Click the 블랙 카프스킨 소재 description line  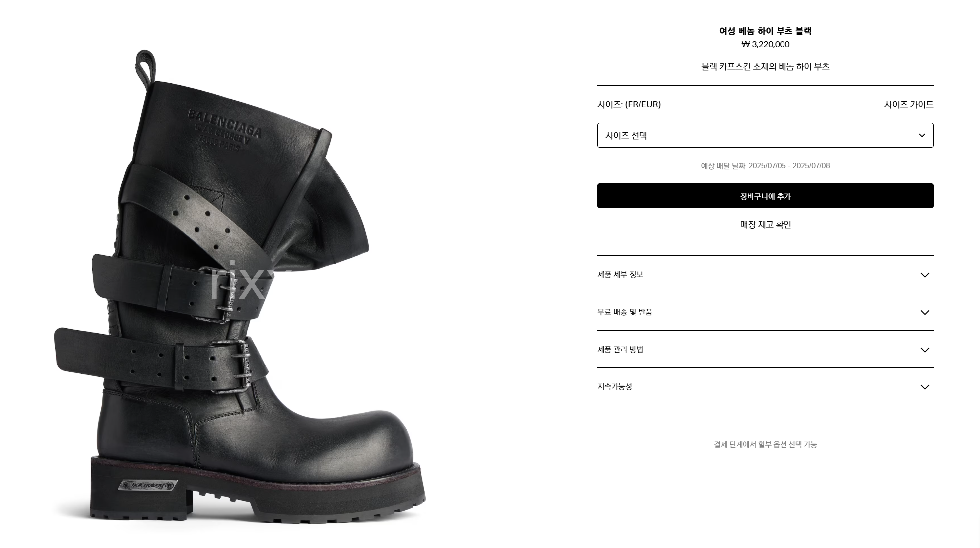click(x=765, y=67)
